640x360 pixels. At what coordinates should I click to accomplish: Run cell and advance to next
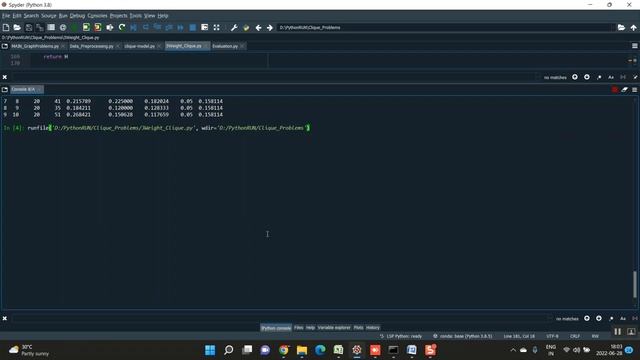coord(98,27)
